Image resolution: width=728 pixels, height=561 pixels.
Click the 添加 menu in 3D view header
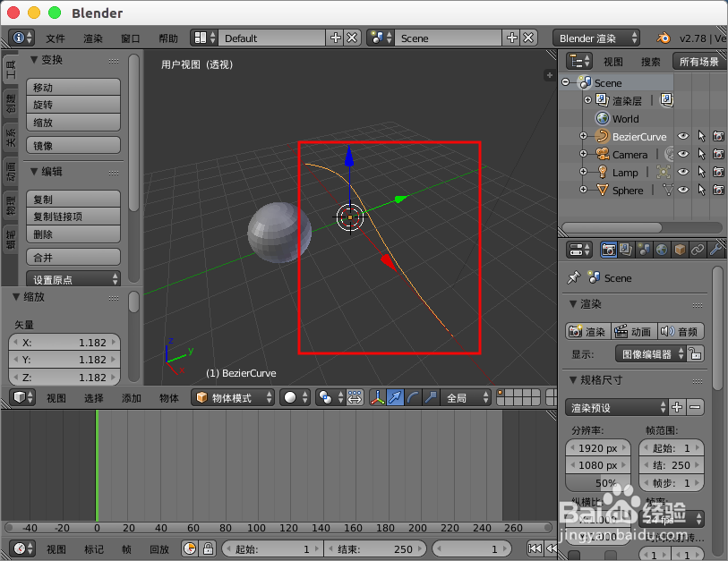131,397
